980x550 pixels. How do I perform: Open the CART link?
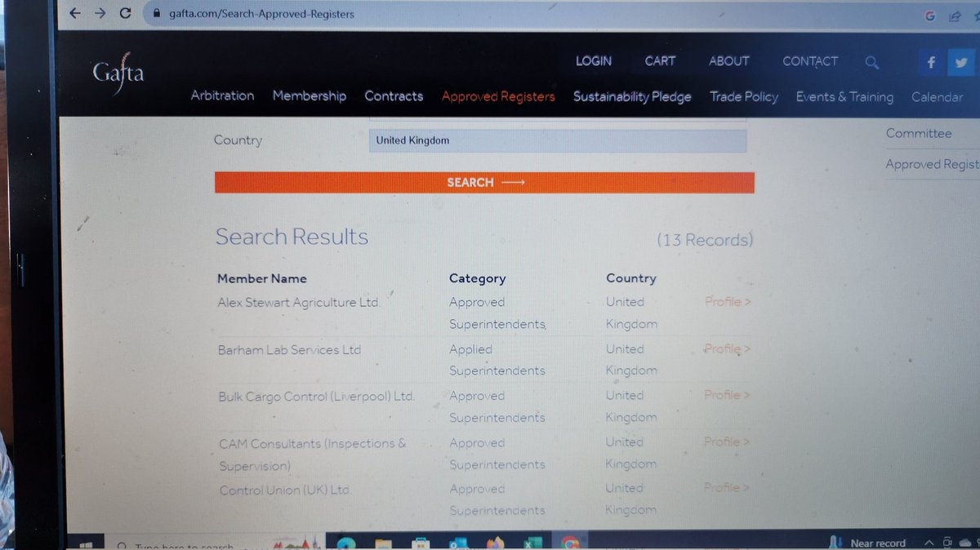(x=660, y=61)
